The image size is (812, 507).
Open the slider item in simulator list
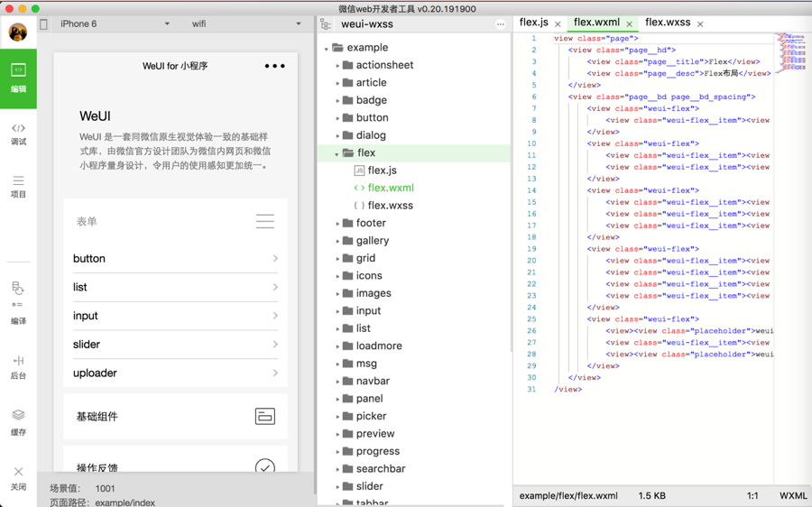pyautogui.click(x=176, y=345)
